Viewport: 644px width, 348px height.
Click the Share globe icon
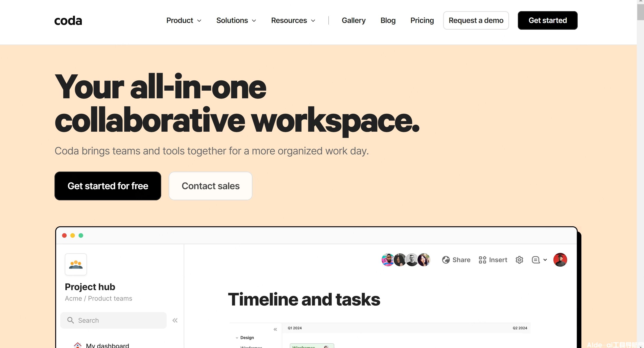(446, 260)
